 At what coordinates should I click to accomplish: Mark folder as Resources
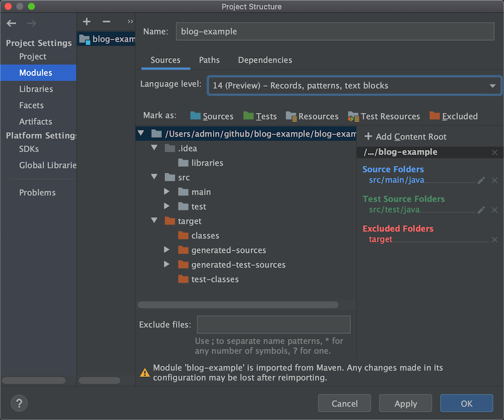[x=312, y=116]
